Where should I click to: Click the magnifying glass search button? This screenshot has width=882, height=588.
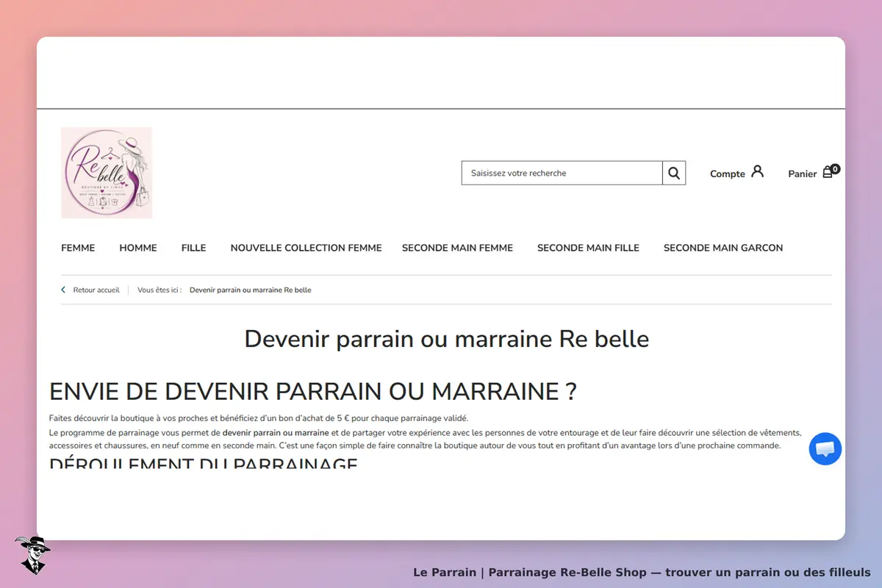point(674,173)
